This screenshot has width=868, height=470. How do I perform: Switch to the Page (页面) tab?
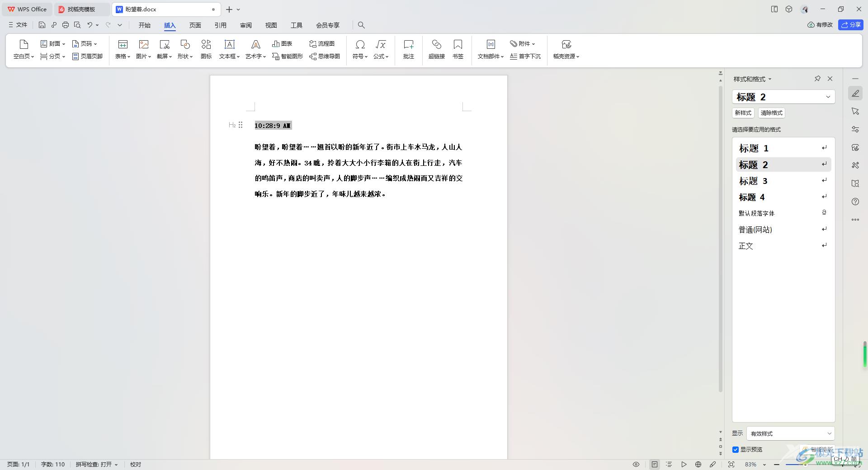click(x=195, y=25)
